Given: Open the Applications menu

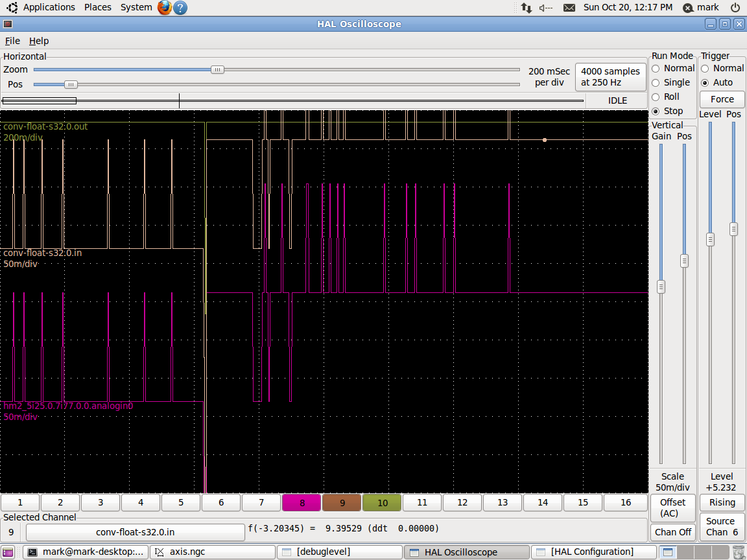Looking at the screenshot, I should pos(49,7).
